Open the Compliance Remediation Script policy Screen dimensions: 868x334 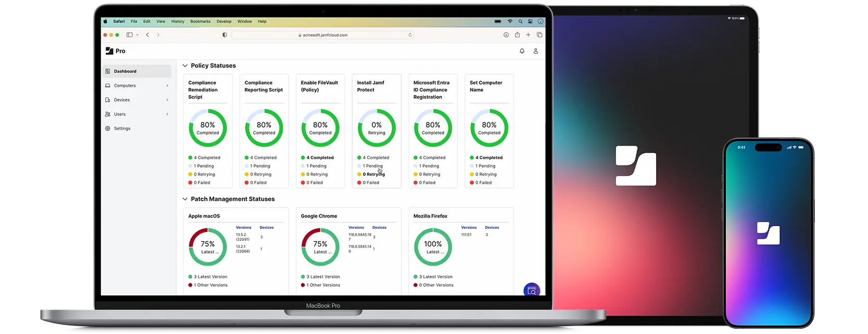point(203,90)
